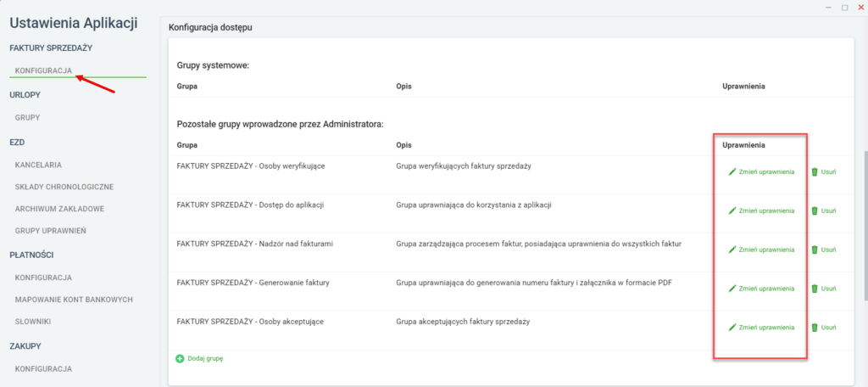Click description about generating PDF attachment
868x387 pixels.
point(535,283)
